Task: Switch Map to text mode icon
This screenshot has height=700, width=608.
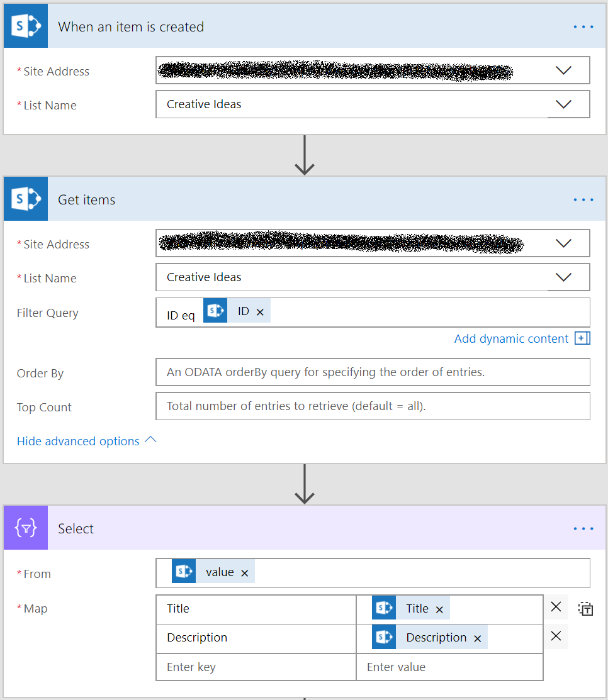Action: point(586,609)
